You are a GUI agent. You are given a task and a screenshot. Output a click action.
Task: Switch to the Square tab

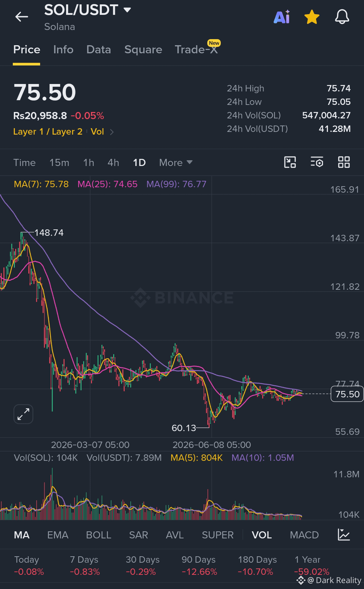pos(143,50)
